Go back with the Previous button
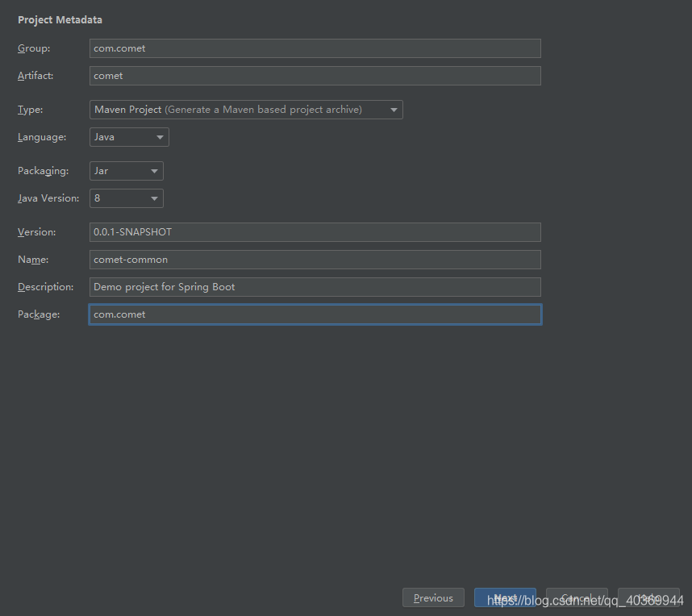The height and width of the screenshot is (616, 692). point(433,598)
